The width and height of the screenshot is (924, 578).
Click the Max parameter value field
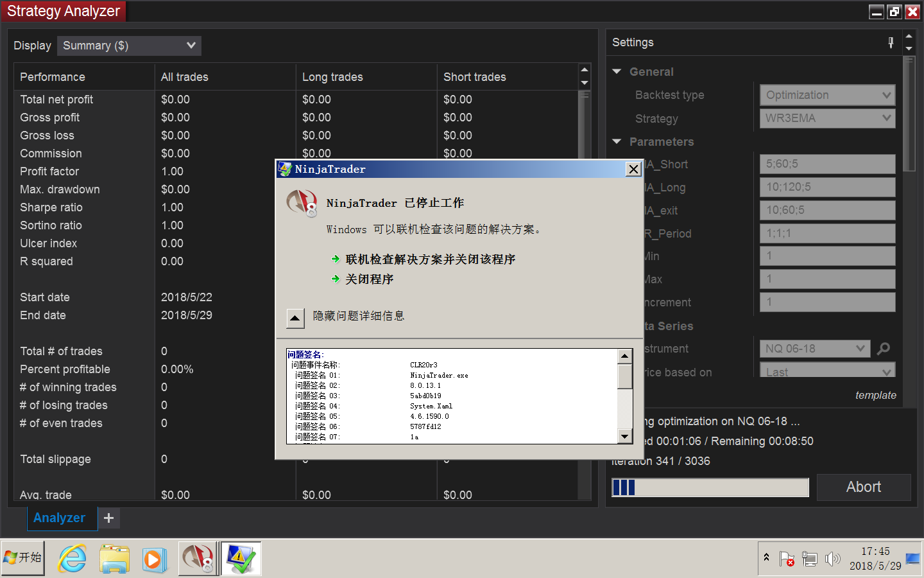(x=827, y=279)
